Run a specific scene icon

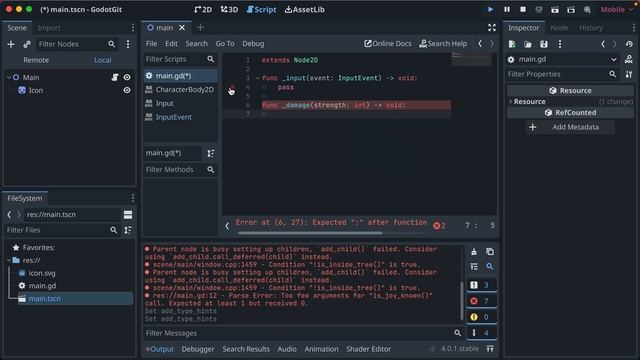click(571, 9)
